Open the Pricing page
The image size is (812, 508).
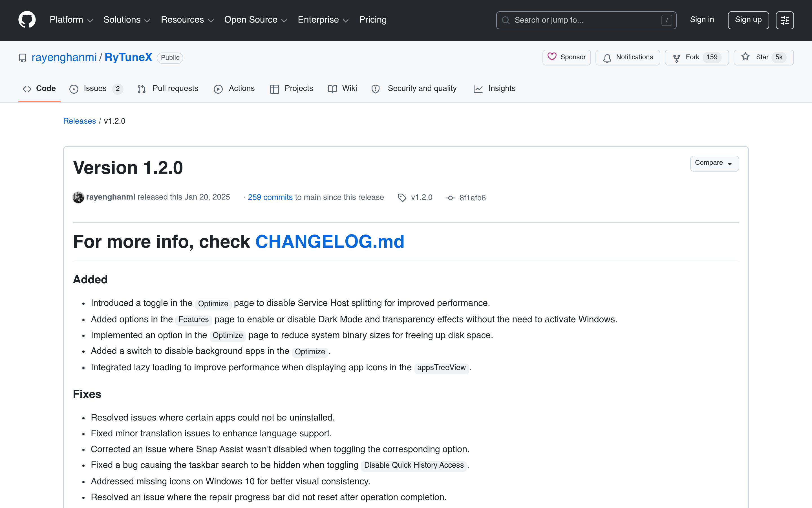[373, 20]
